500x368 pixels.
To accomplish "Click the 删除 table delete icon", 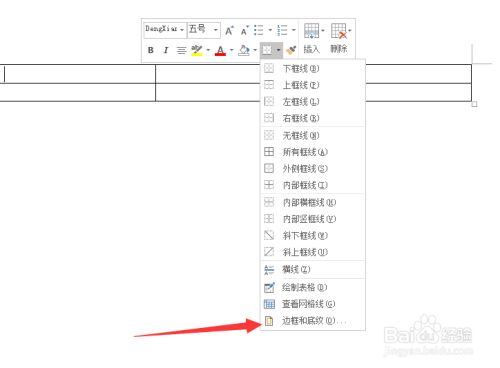I will tap(338, 31).
